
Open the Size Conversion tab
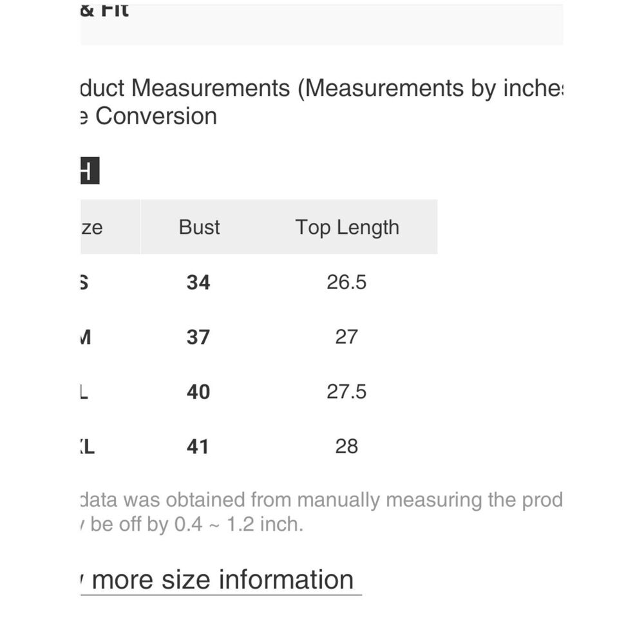pos(149,116)
